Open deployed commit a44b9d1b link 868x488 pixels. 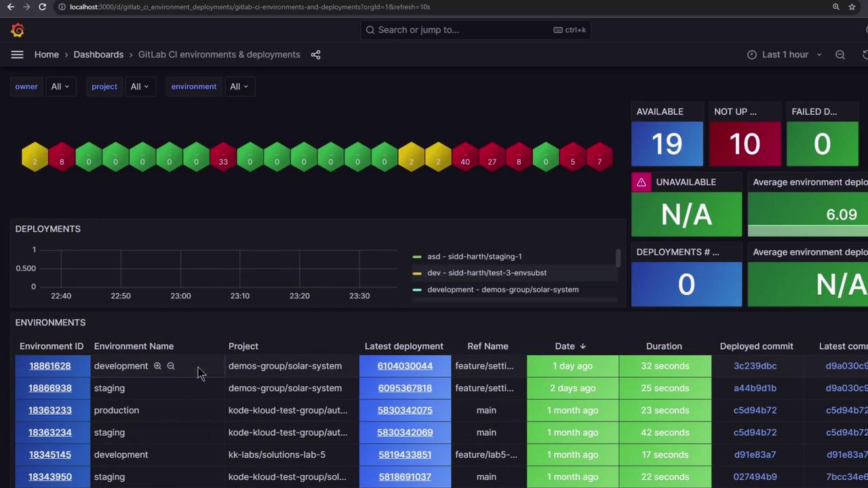click(x=755, y=388)
